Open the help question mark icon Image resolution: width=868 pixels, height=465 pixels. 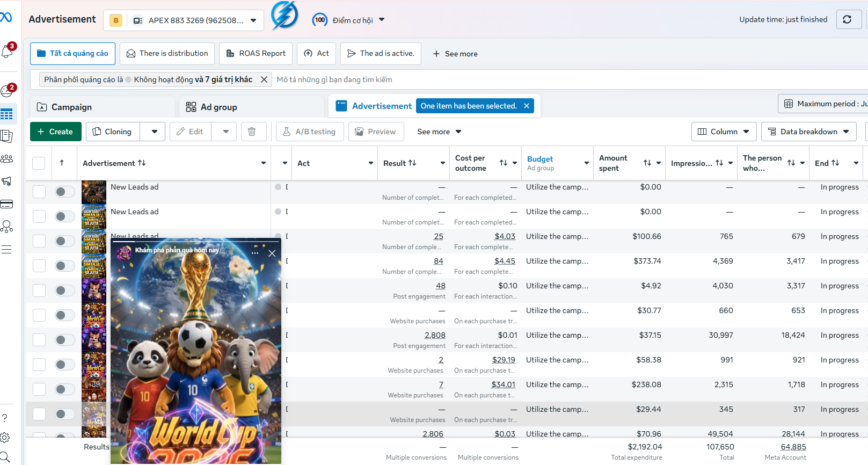(5, 418)
